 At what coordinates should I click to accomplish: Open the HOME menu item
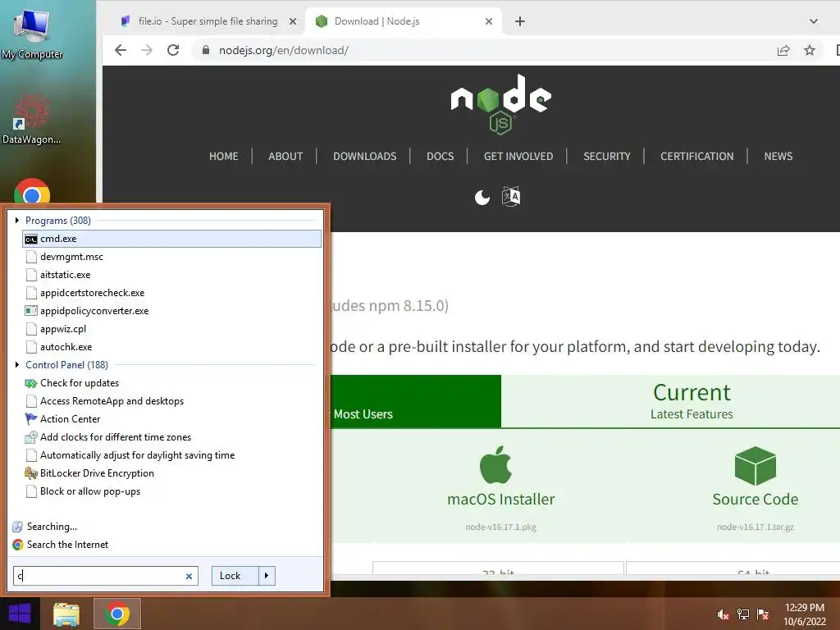[224, 157]
